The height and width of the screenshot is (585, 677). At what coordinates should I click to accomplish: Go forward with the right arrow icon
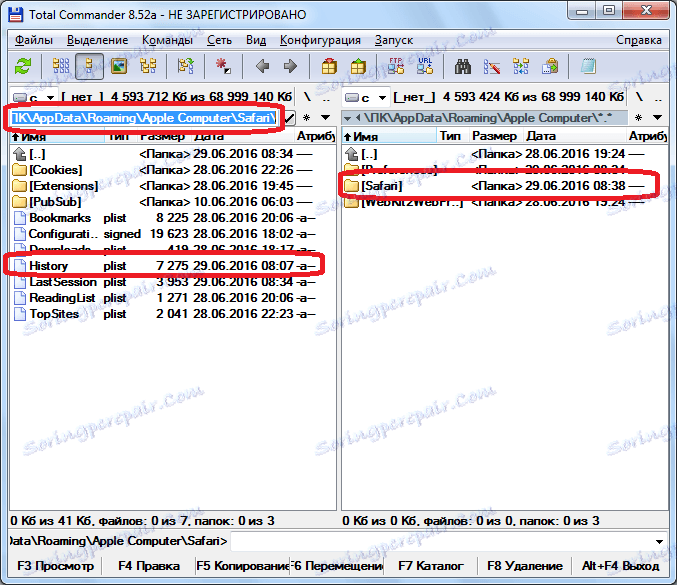point(290,66)
